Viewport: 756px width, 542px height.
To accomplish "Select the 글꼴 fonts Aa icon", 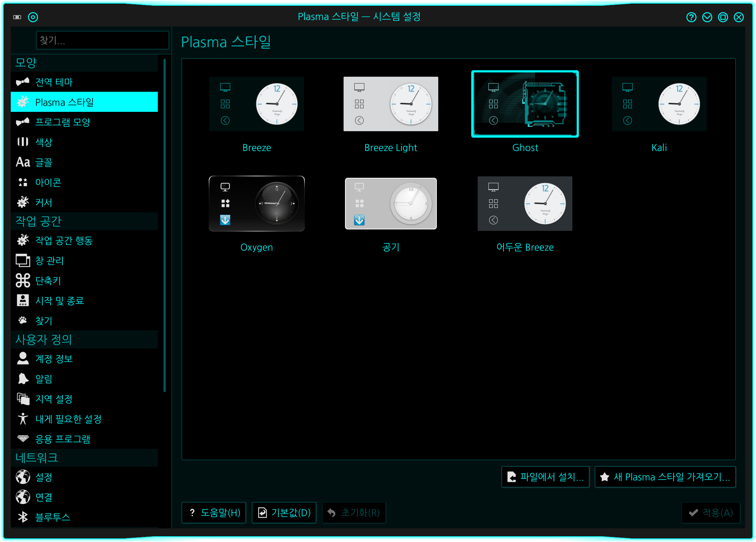I will click(23, 162).
